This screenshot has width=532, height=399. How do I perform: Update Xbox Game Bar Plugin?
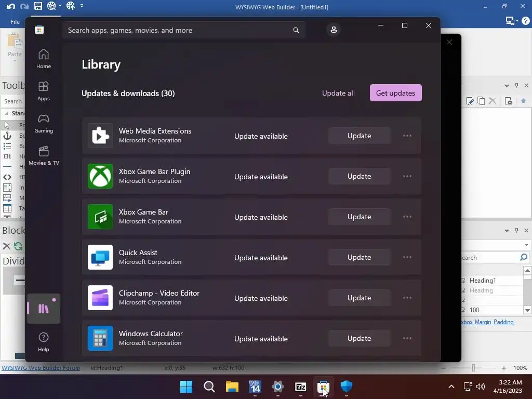point(360,177)
